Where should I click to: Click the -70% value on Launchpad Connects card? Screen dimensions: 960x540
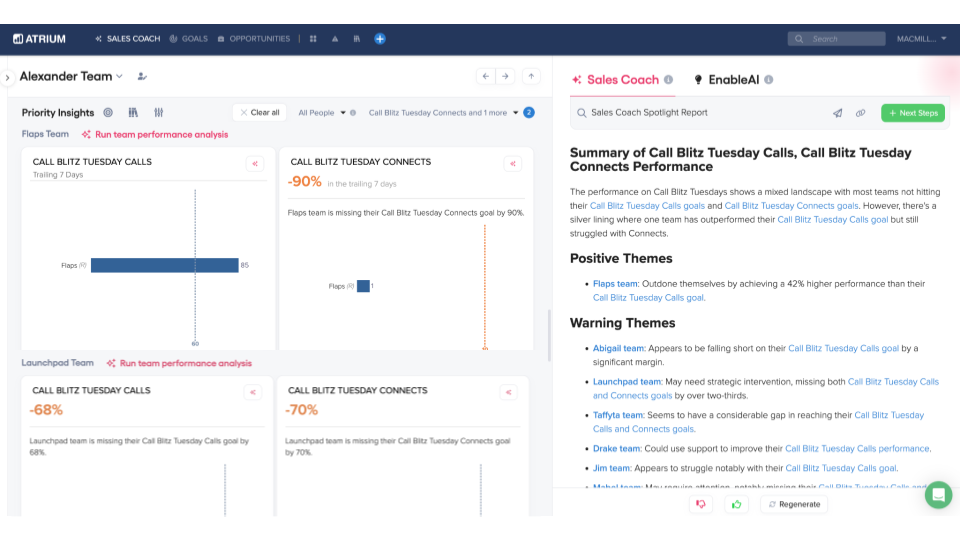pyautogui.click(x=301, y=410)
